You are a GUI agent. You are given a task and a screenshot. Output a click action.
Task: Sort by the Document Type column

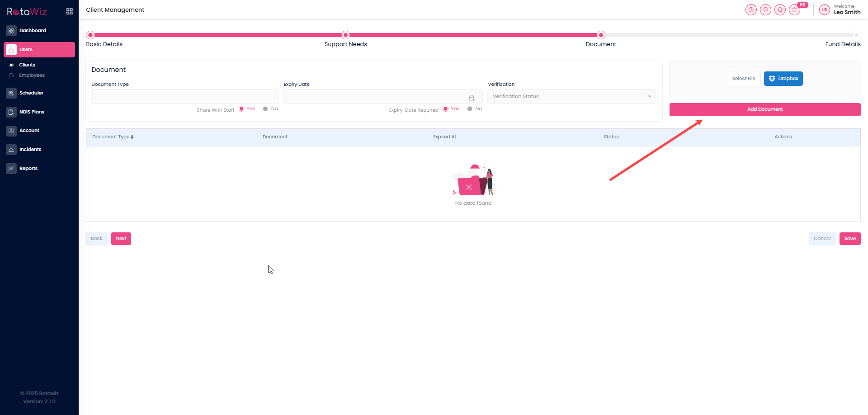click(x=113, y=137)
